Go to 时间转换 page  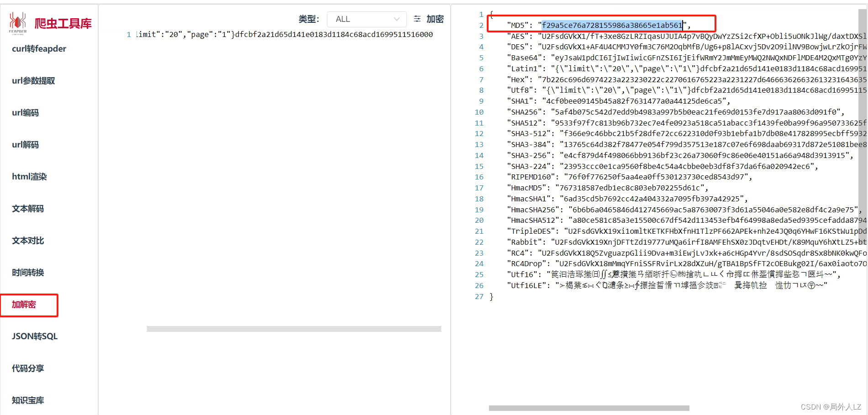point(28,273)
